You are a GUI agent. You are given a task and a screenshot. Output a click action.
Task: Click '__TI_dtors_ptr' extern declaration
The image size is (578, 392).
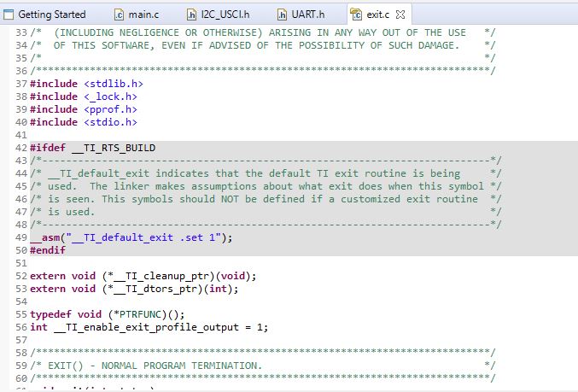pos(134,289)
